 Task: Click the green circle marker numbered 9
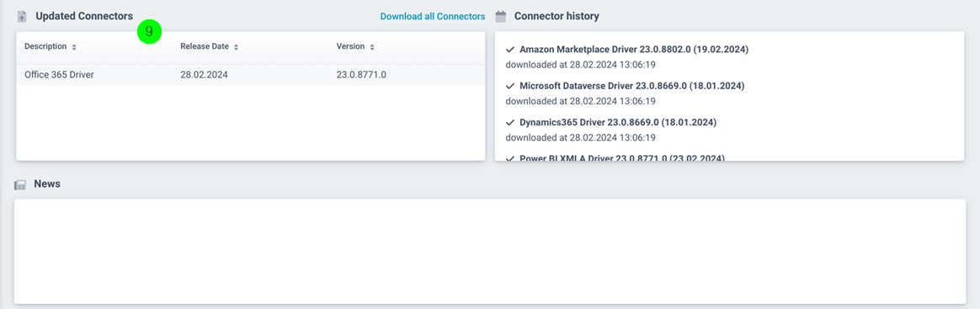149,33
